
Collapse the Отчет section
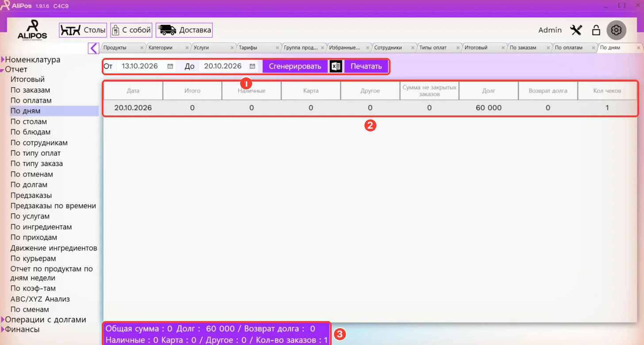(14, 69)
